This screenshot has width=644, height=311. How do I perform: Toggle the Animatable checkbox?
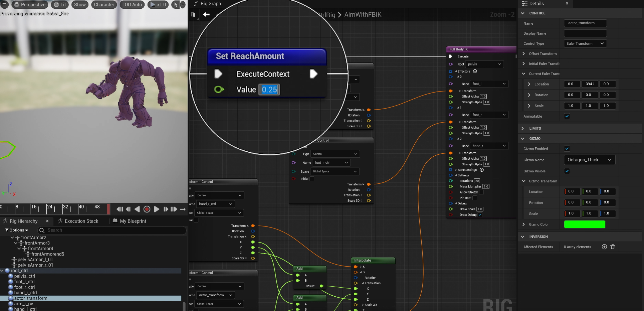pyautogui.click(x=567, y=116)
